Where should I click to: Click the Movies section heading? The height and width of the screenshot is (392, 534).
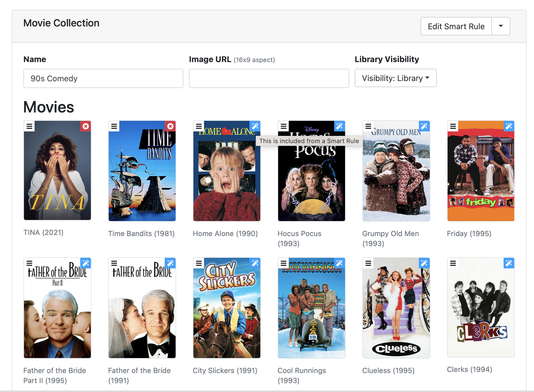[x=49, y=107]
